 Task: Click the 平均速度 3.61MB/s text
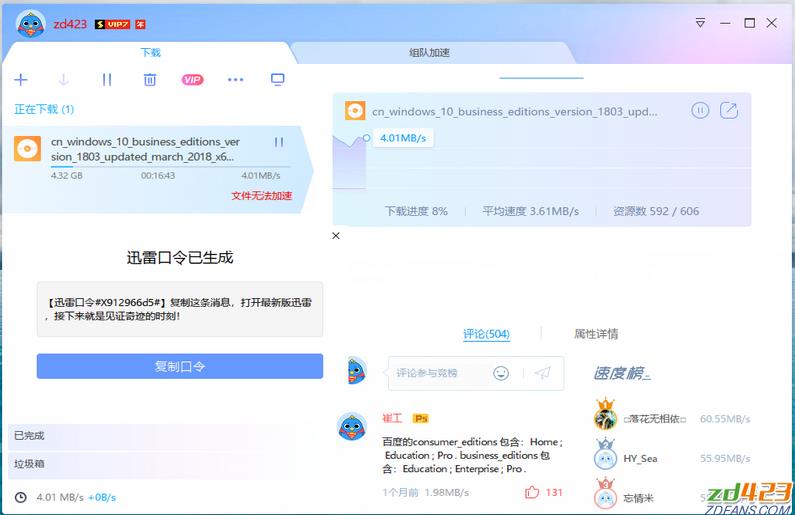(x=530, y=211)
